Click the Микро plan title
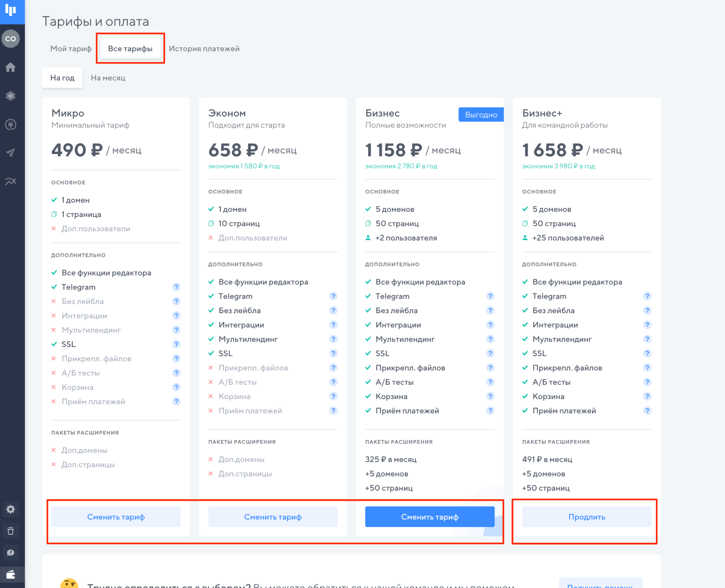Image resolution: width=725 pixels, height=588 pixels. [68, 113]
